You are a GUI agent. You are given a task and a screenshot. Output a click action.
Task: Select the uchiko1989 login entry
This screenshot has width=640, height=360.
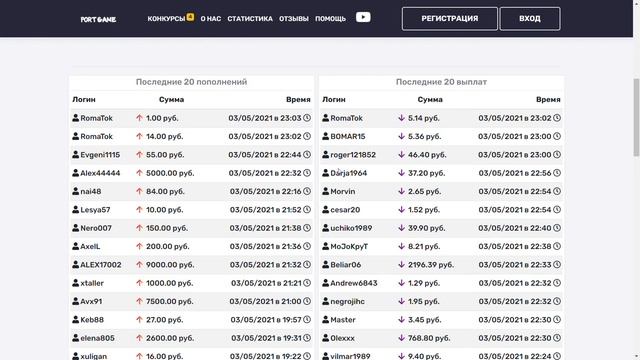coord(351,228)
